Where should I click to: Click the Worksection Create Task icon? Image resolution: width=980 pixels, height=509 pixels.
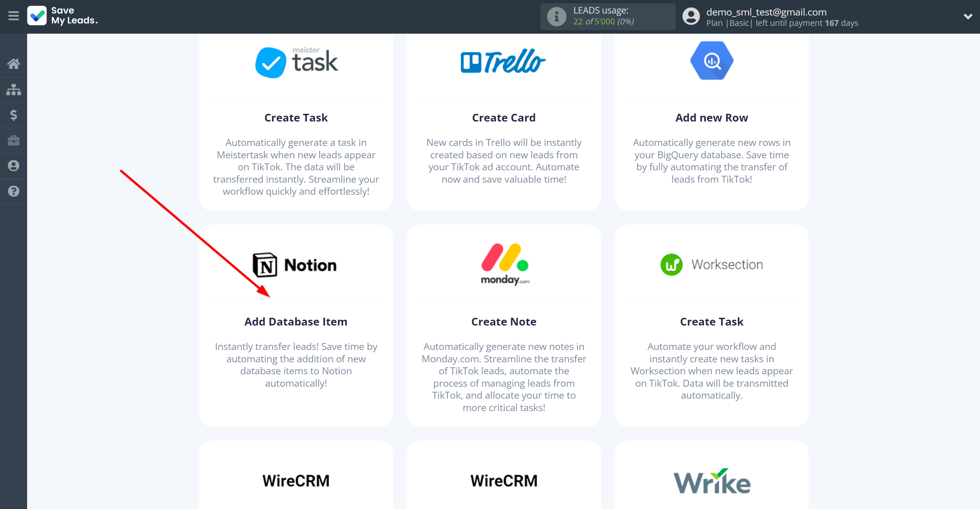click(x=672, y=264)
